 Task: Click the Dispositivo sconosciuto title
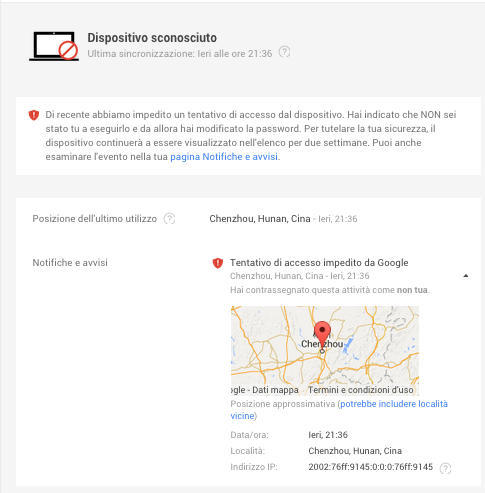point(152,38)
